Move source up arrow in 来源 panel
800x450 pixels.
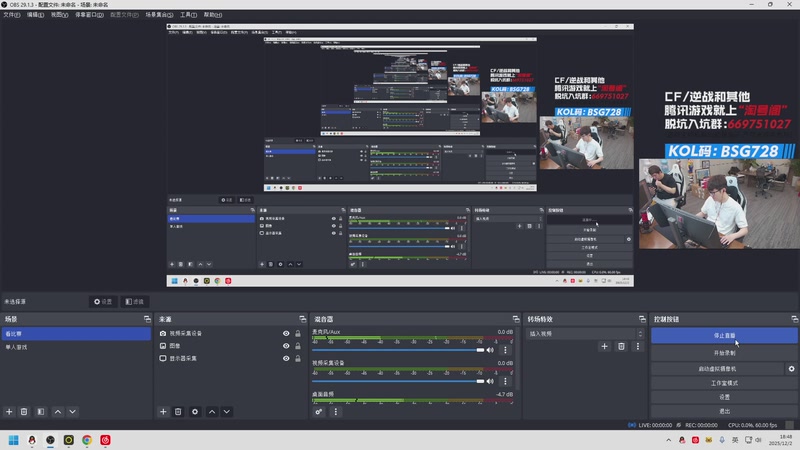[x=212, y=412]
